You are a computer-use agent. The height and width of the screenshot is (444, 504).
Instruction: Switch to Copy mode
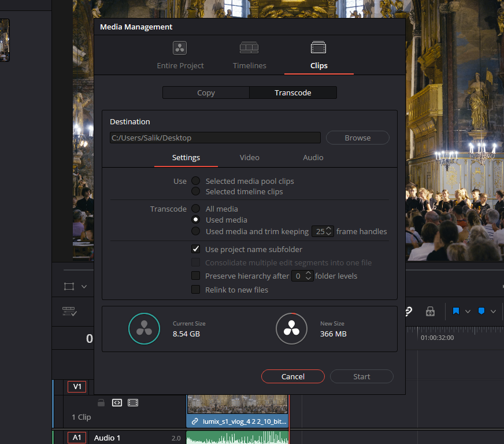pyautogui.click(x=206, y=92)
